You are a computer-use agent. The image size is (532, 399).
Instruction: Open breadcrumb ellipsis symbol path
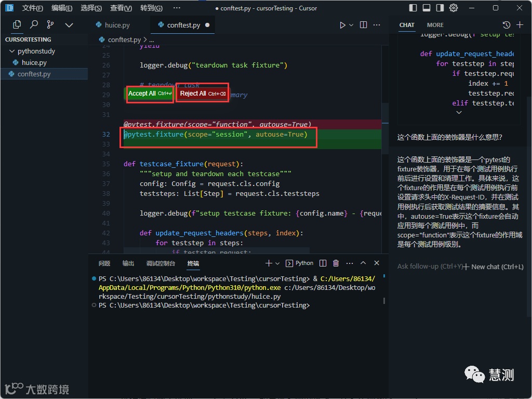tap(151, 40)
